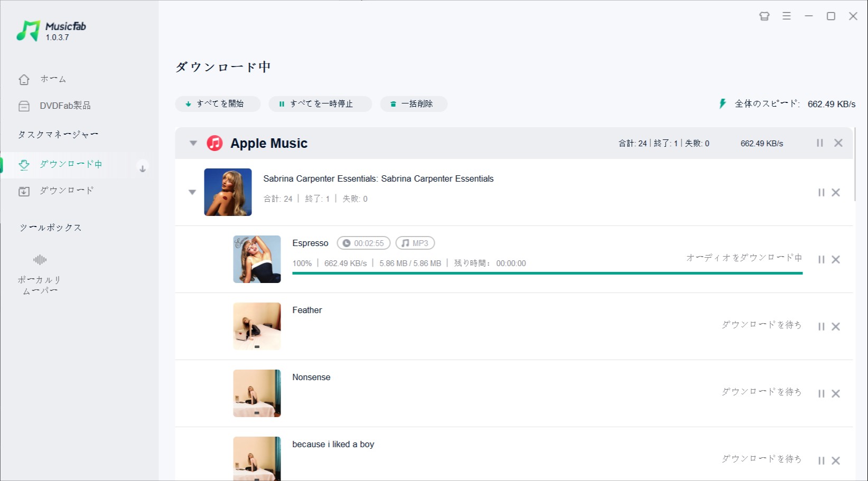
Task: Click the Espresso track thumbnail
Action: [257, 259]
